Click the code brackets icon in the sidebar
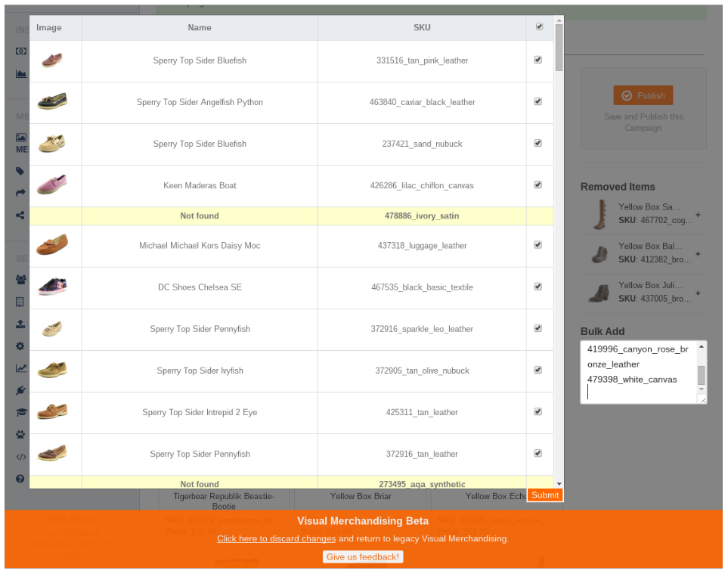 point(20,457)
